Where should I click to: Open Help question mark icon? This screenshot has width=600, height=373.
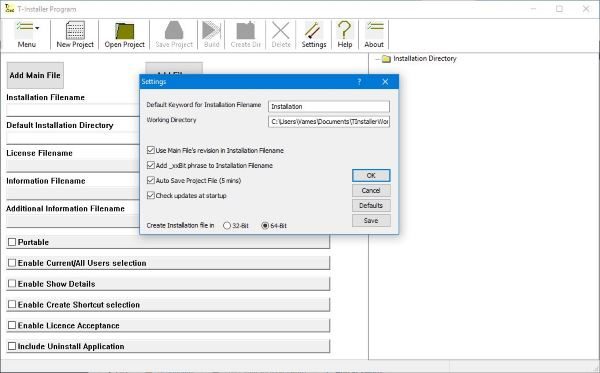(x=344, y=30)
